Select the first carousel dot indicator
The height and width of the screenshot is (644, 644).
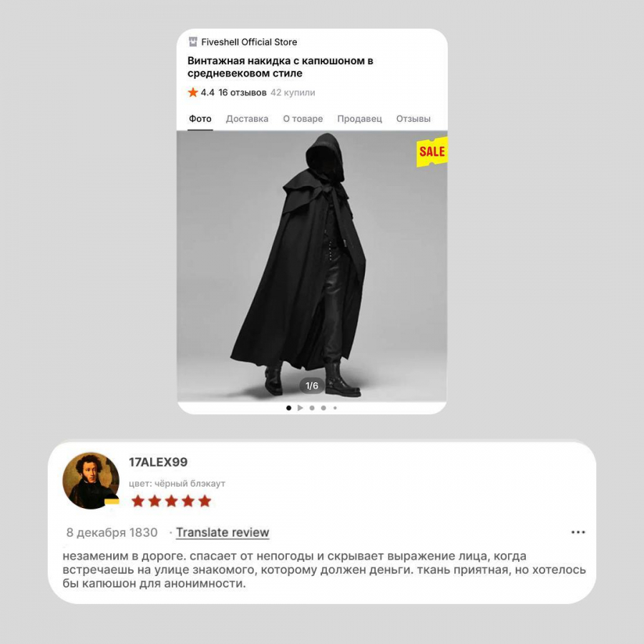[289, 408]
